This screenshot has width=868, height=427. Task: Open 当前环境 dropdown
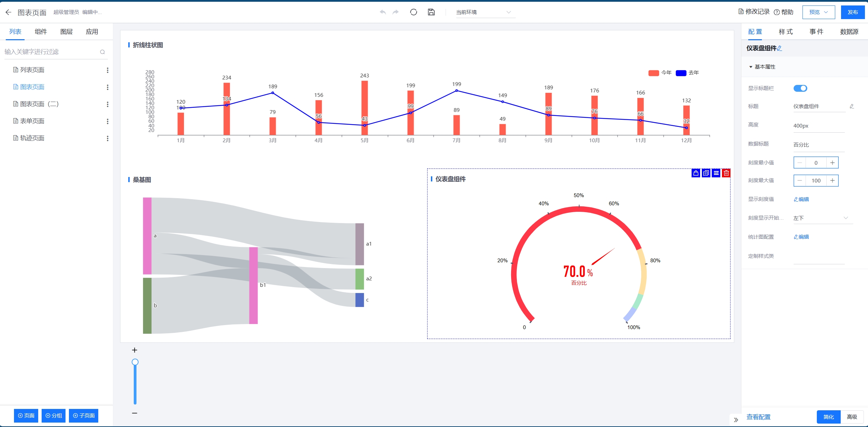pos(485,12)
